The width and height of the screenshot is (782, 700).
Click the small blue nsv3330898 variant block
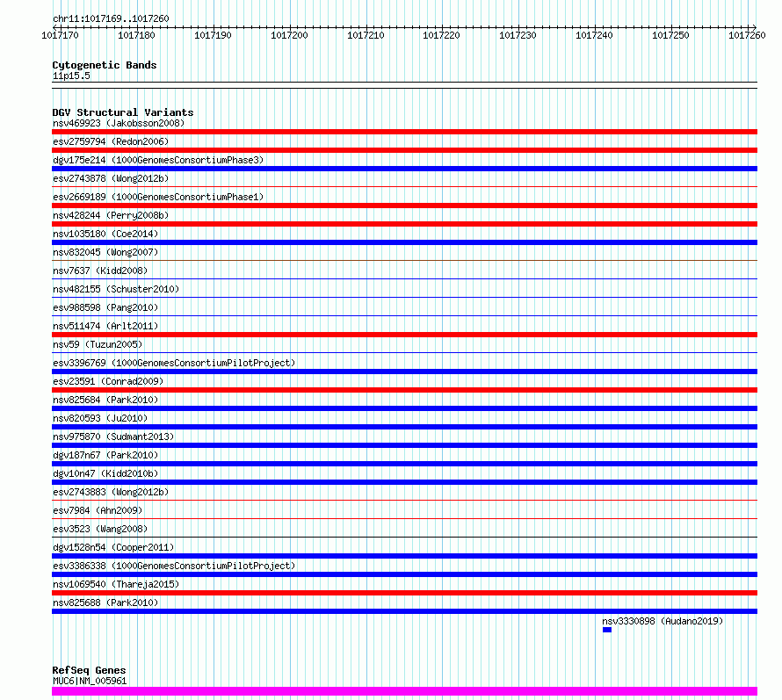[x=607, y=630]
